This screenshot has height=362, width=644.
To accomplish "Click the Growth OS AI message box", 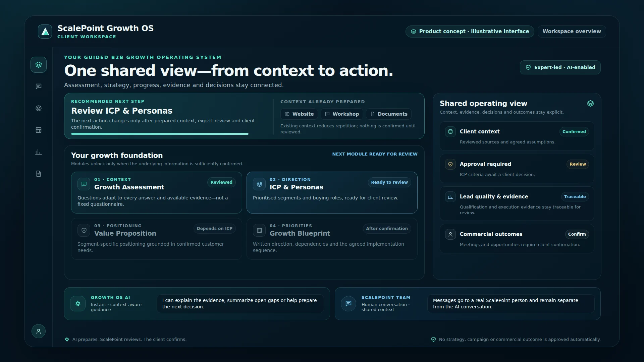I will (x=240, y=304).
